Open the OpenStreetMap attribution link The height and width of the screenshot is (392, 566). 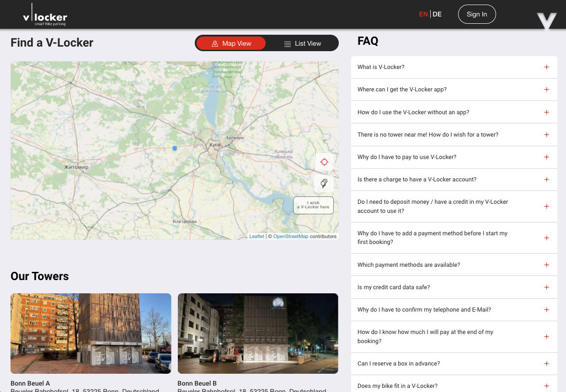point(291,236)
